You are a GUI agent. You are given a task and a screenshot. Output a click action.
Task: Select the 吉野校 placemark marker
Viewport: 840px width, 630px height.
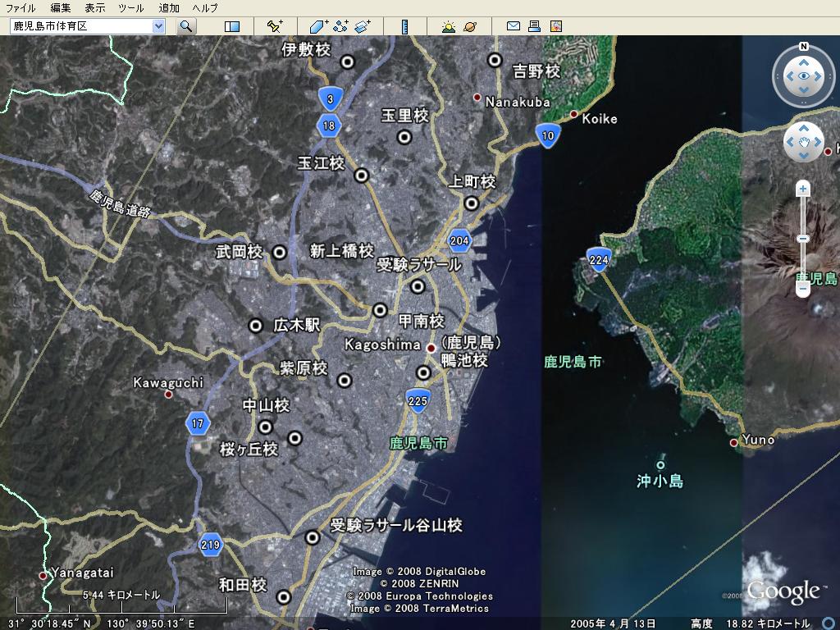point(495,61)
